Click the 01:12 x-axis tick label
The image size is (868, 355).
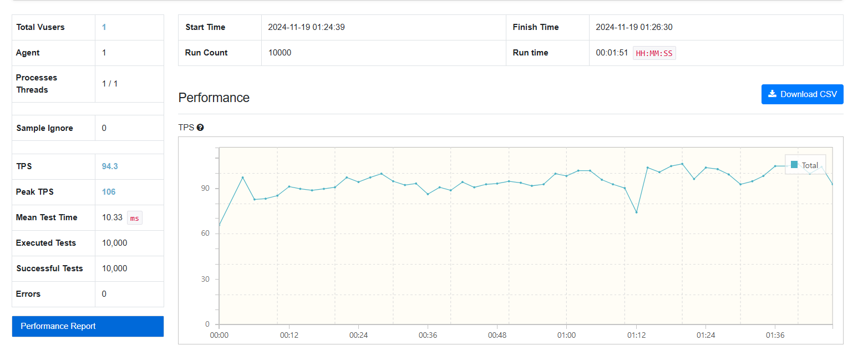(x=636, y=335)
